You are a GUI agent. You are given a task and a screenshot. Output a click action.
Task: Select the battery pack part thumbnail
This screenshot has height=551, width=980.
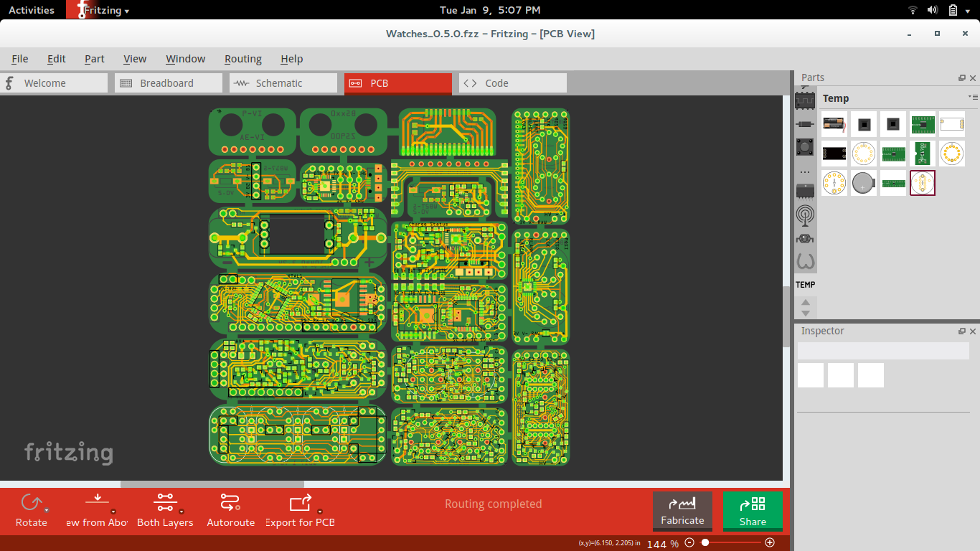[x=834, y=124]
